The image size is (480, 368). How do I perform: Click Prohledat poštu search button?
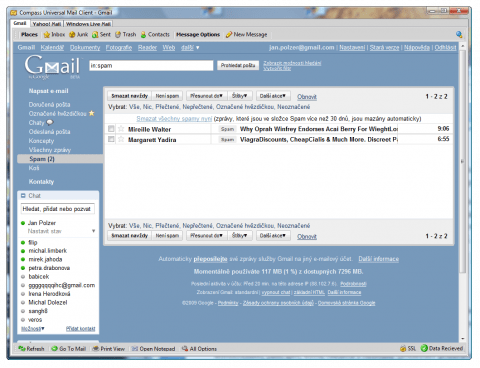pyautogui.click(x=238, y=65)
